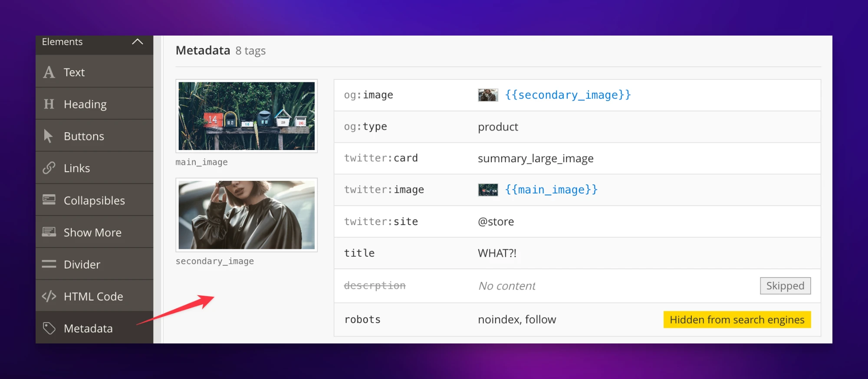Screen dimensions: 868x379
Task: Select the Text element label
Action: tap(74, 72)
